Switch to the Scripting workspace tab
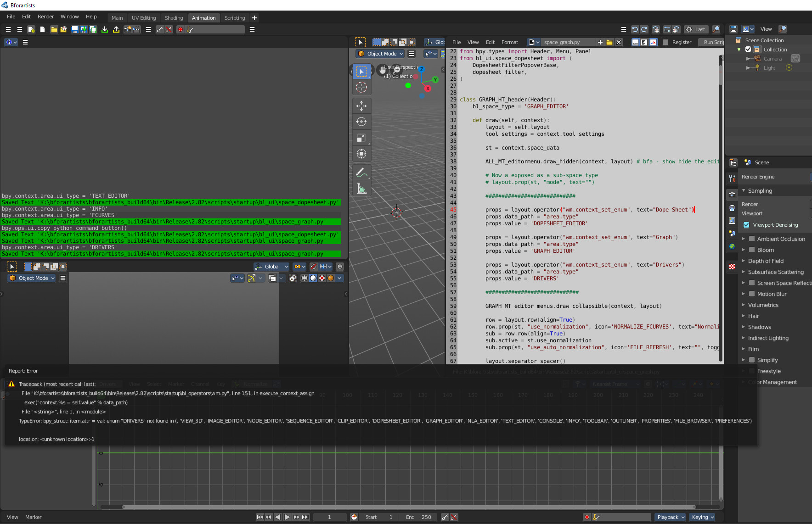This screenshot has width=812, height=524. (235, 18)
